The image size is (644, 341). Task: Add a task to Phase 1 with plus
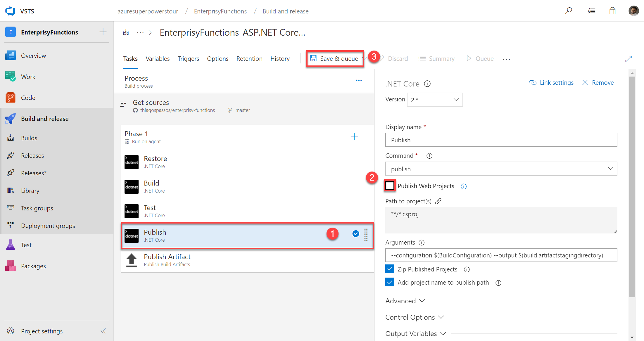(354, 136)
